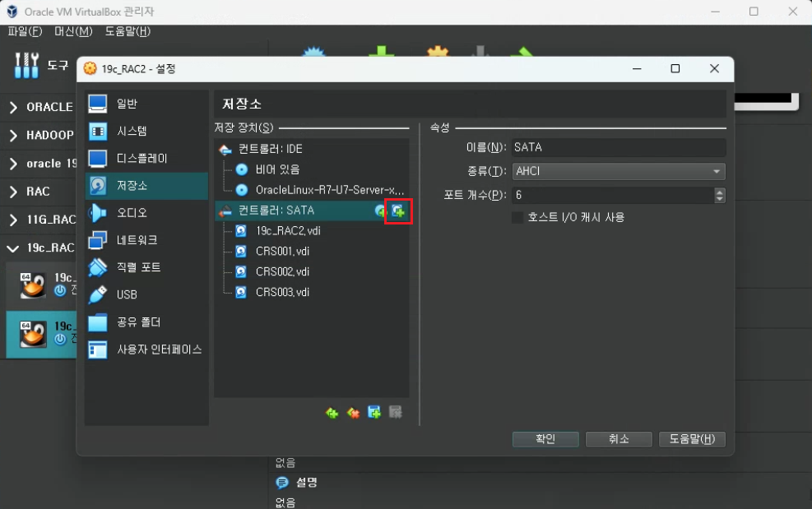Select the 저장소 settings category

coord(146,185)
